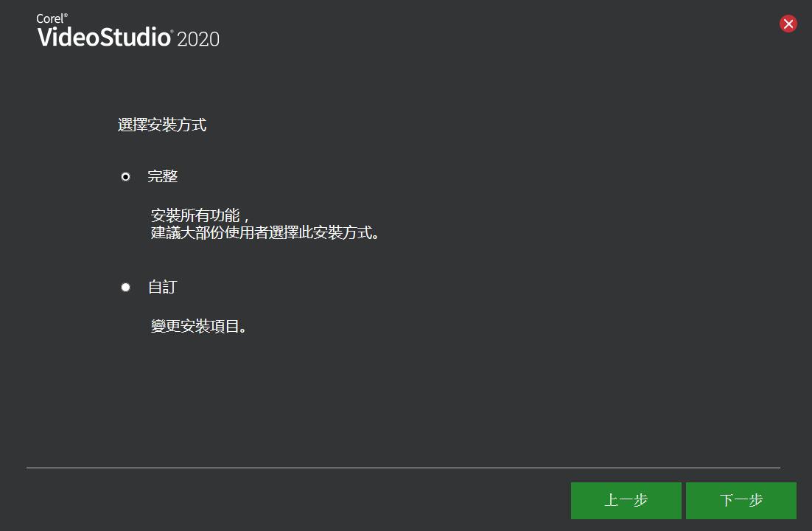812x531 pixels.
Task: Select the 完整 radio button
Action: point(125,177)
